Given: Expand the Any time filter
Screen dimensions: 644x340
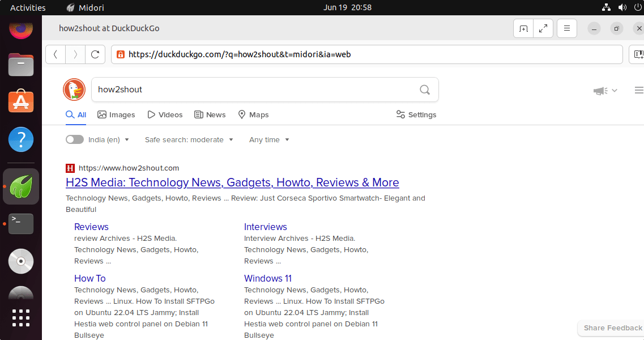Looking at the screenshot, I should pyautogui.click(x=269, y=139).
